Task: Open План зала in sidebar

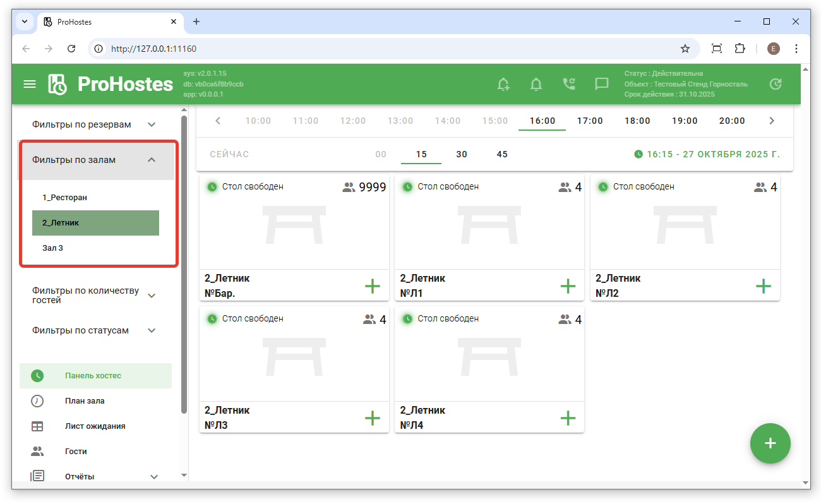Action: click(85, 401)
